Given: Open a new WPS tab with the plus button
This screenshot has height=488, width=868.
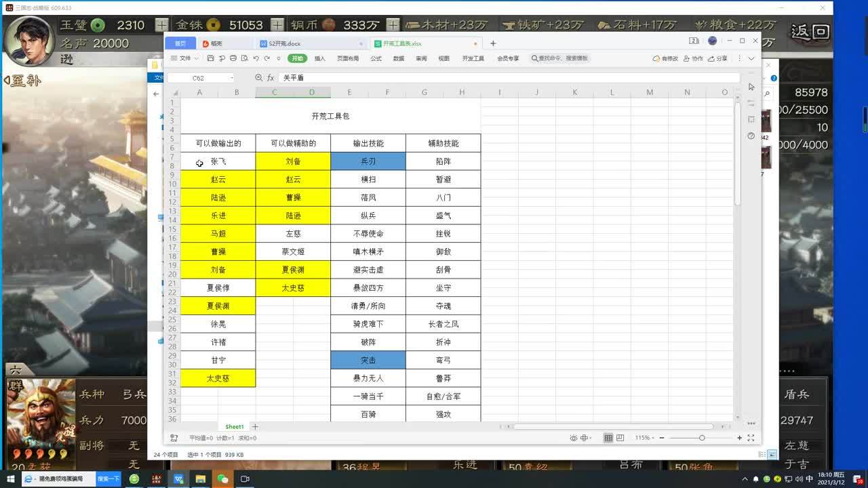Looking at the screenshot, I should click(493, 43).
